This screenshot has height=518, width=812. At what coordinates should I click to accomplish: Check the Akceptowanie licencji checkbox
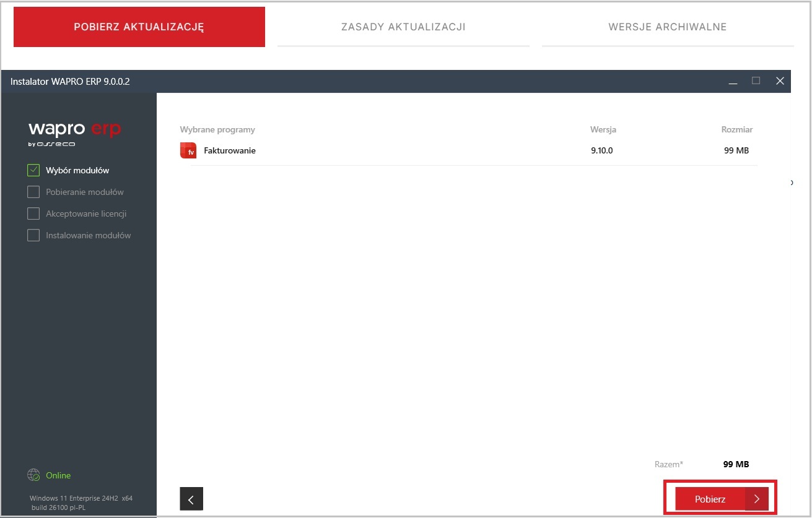click(x=33, y=213)
